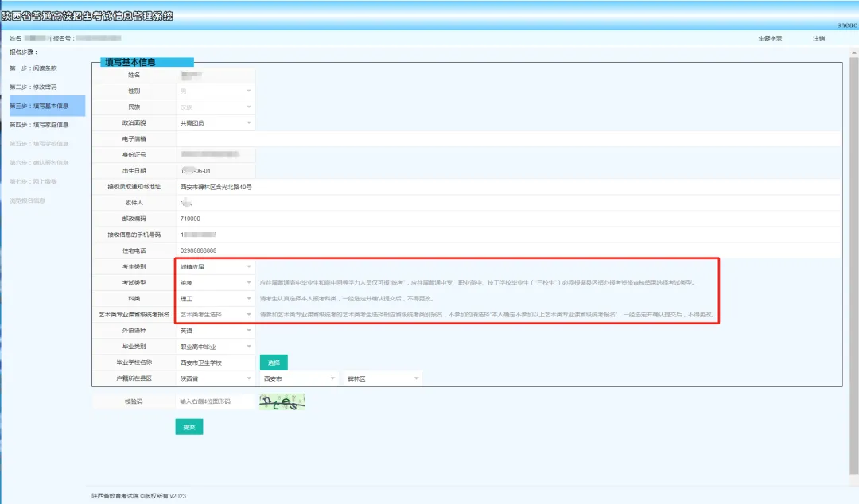Expand the 科类 dropdown showing 理工
The image size is (859, 504).
click(216, 299)
